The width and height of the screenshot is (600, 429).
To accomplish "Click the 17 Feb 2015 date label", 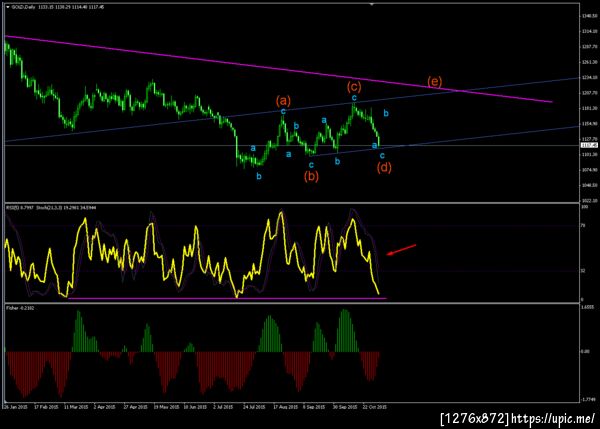I will pyautogui.click(x=46, y=407).
